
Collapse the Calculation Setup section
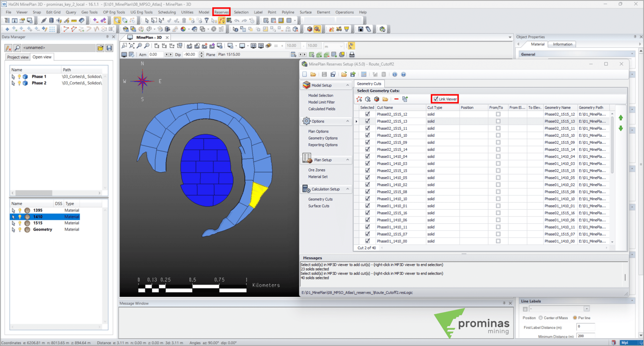click(x=347, y=189)
